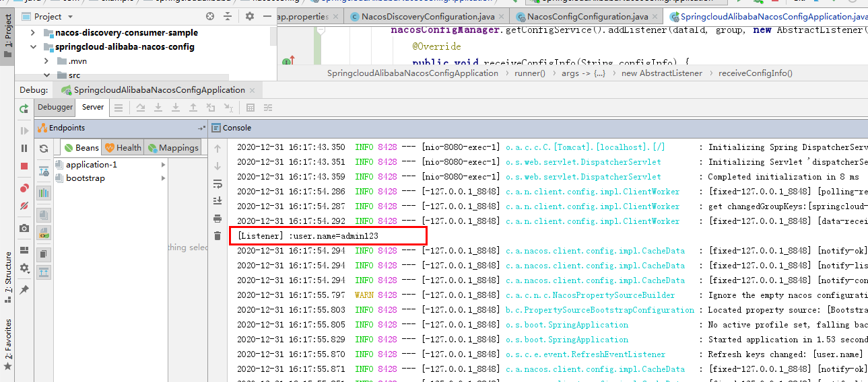The height and width of the screenshot is (382, 868).
Task: Click new AbstractListener breadcrumb
Action: [x=662, y=73]
